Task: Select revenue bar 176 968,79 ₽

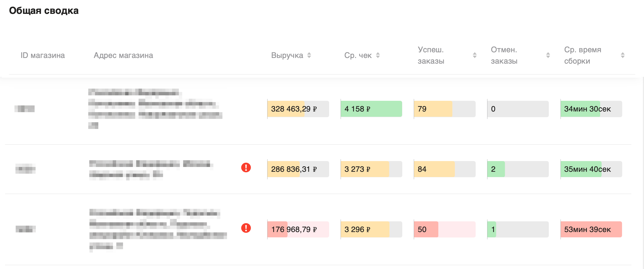Action: [298, 230]
